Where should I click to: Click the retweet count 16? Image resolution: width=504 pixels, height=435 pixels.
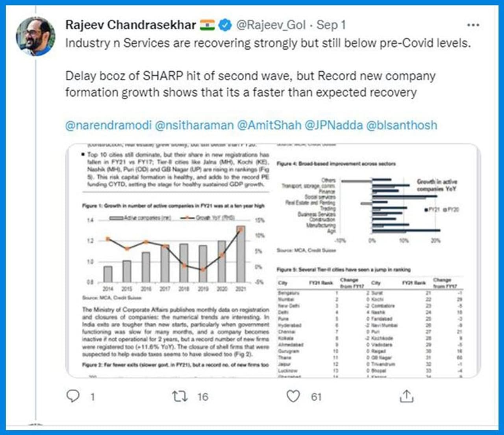click(203, 396)
